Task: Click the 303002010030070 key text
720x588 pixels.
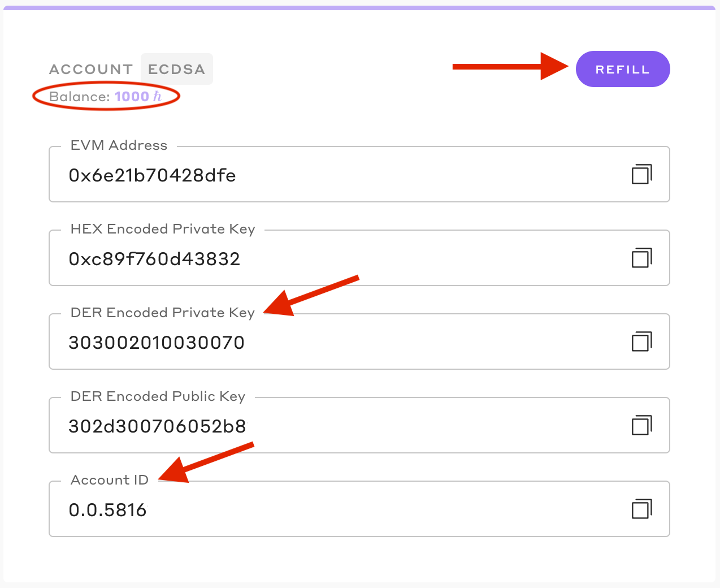Action: click(x=157, y=343)
